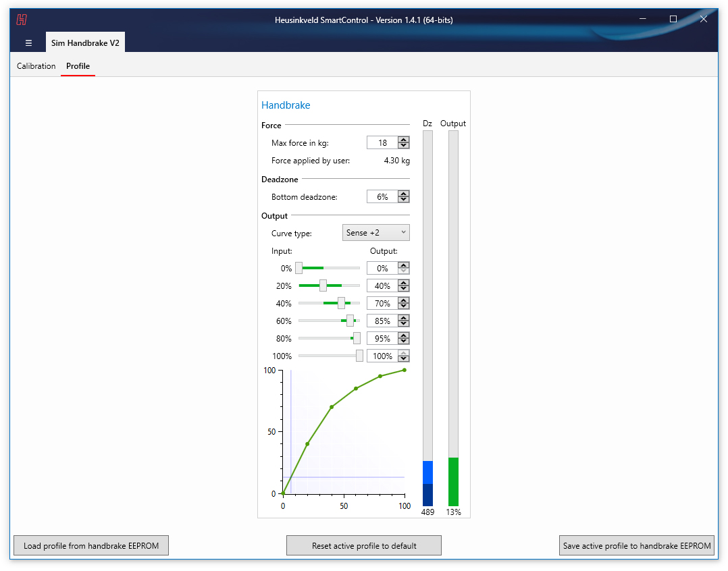
Task: Click the 100% output field
Action: [x=382, y=356]
